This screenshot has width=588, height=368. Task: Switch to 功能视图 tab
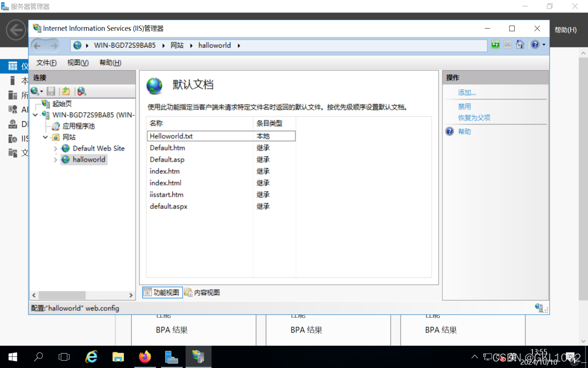coord(162,293)
